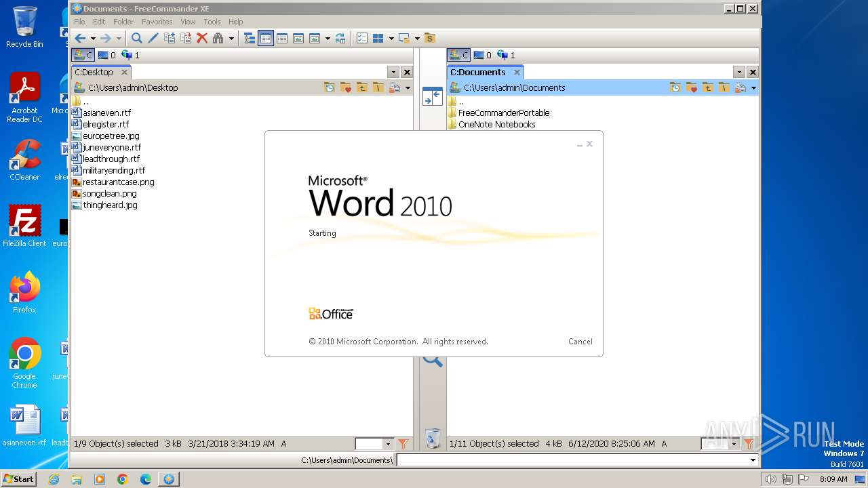Image resolution: width=868 pixels, height=488 pixels.
Task: Click the forward navigation arrow in toolbar
Action: (x=106, y=39)
